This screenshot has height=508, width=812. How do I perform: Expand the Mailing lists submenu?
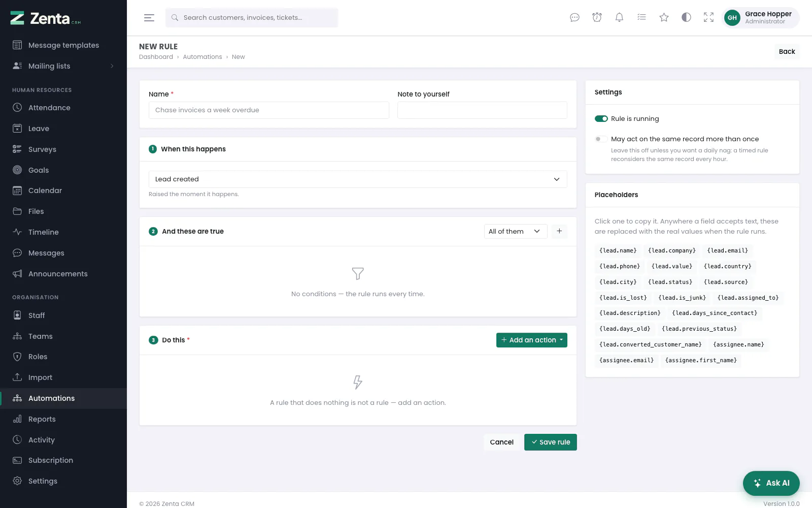(63, 66)
